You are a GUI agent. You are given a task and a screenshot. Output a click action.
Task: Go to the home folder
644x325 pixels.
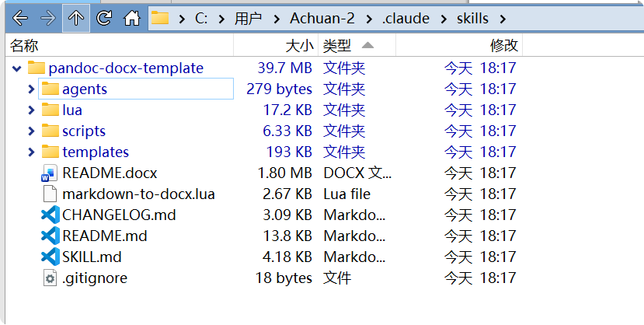132,18
